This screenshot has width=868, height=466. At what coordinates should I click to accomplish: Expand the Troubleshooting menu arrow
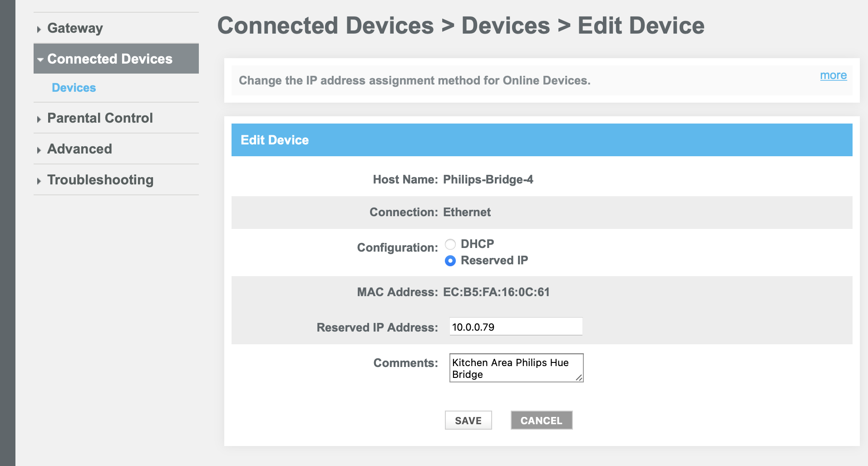coord(39,181)
